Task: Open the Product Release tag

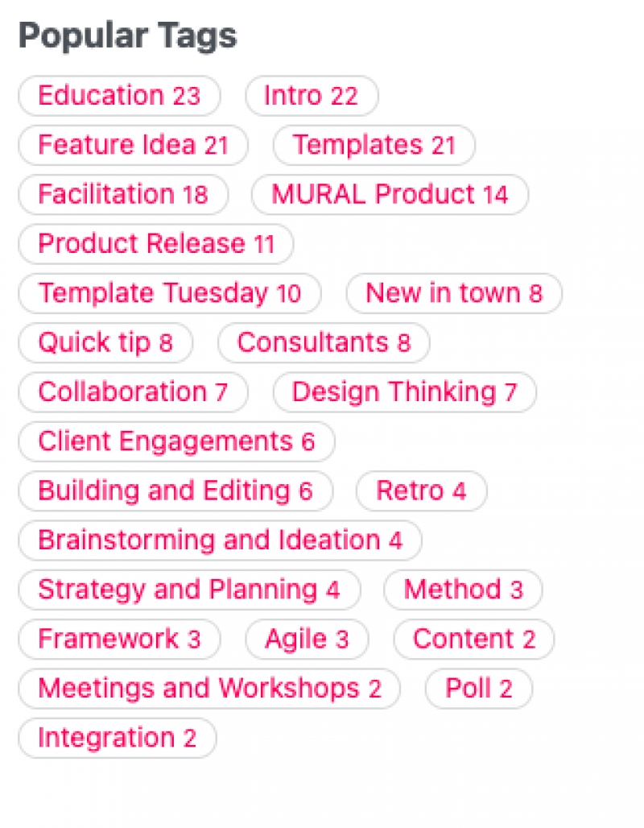Action: (x=155, y=243)
